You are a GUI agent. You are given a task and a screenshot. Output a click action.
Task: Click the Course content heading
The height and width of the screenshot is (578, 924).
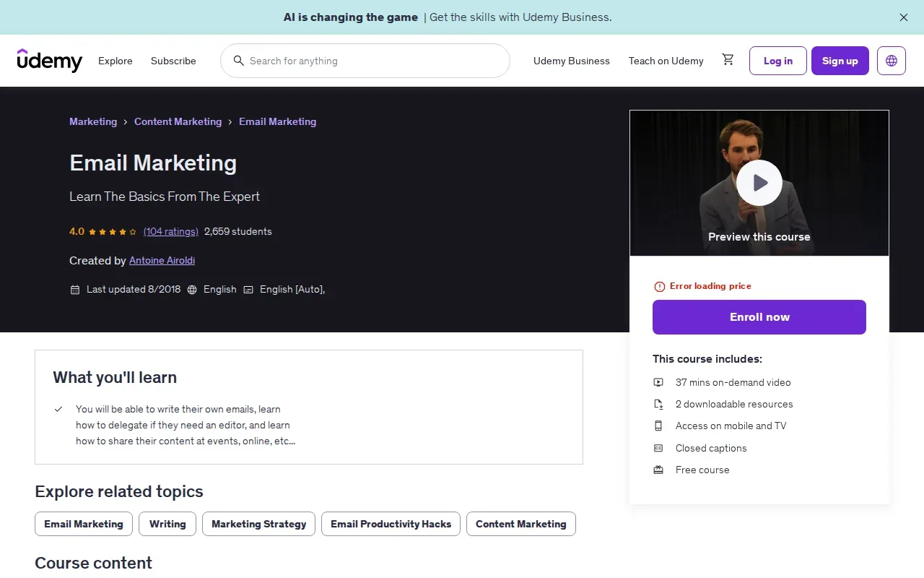(x=93, y=563)
